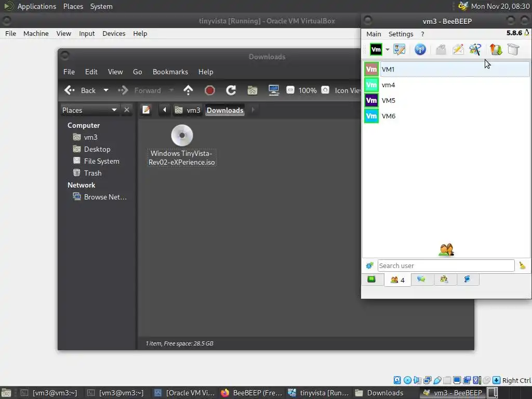532x399 pixels.
Task: Click the optical disk icon in VirtualBox status bar
Action: point(407,380)
